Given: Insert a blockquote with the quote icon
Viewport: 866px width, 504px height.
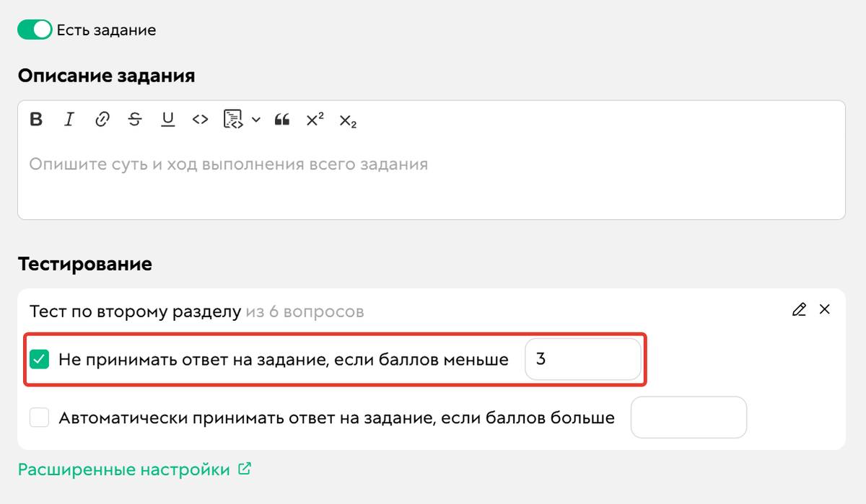Looking at the screenshot, I should [x=282, y=120].
